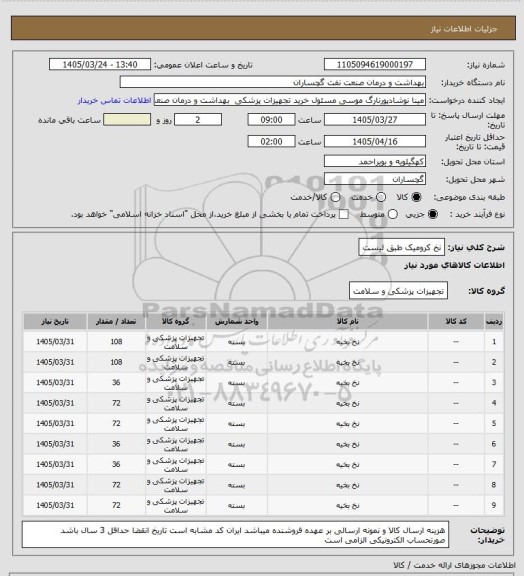Click the جزئیات اطلاعات نیاز header title
524x576 pixels.
[x=464, y=29]
